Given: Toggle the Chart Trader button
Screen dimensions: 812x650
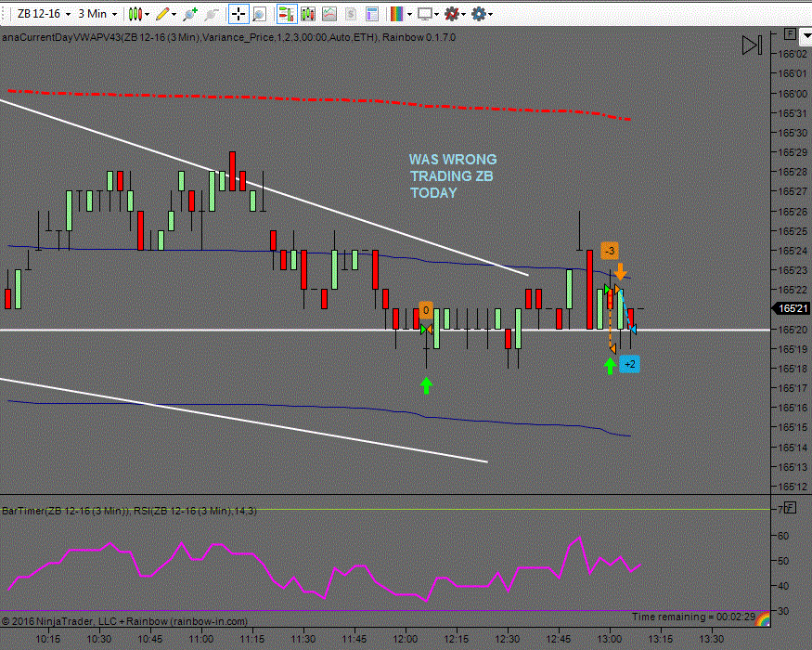Looking at the screenshot, I should click(x=287, y=14).
